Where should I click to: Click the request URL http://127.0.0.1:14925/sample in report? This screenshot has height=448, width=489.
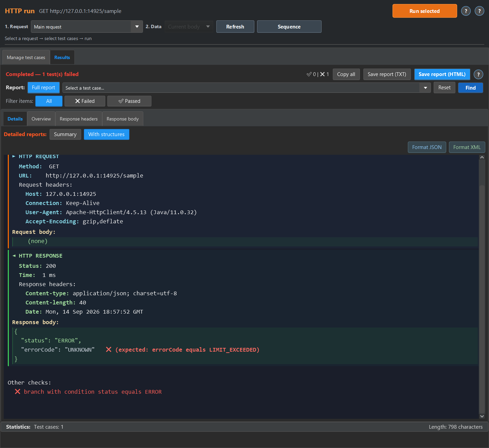click(94, 176)
